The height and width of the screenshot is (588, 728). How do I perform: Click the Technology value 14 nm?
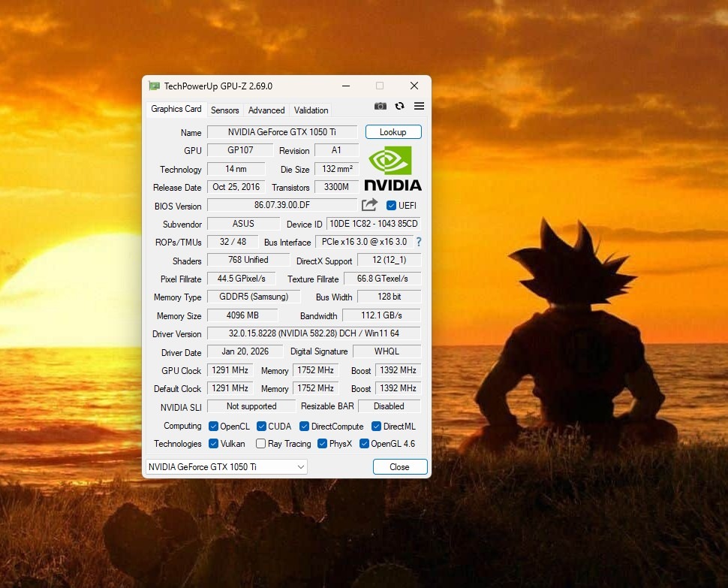236,169
